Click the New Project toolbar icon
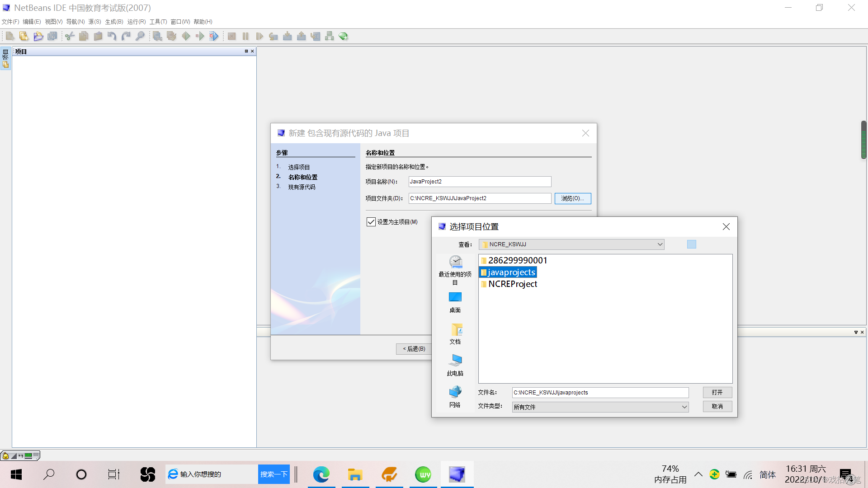 click(x=24, y=36)
